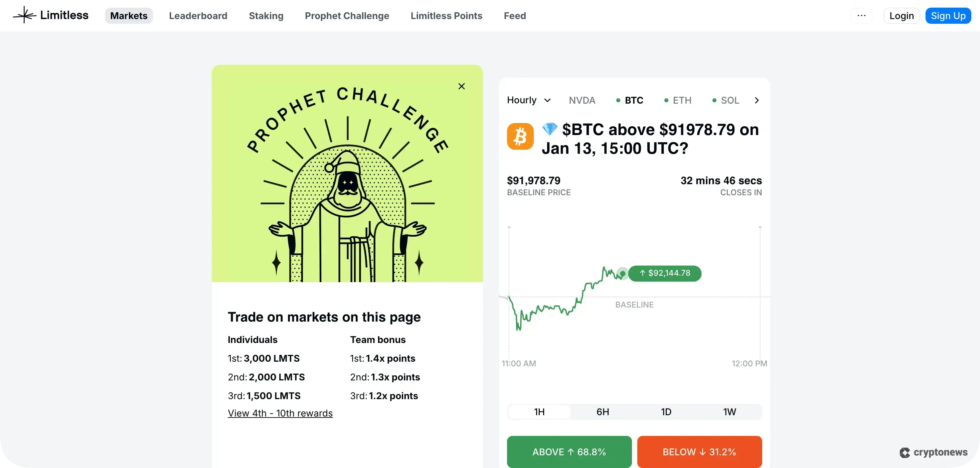Screen dimensions: 980x468
Task: Open the Hourly frequency dropdown
Action: (x=529, y=100)
